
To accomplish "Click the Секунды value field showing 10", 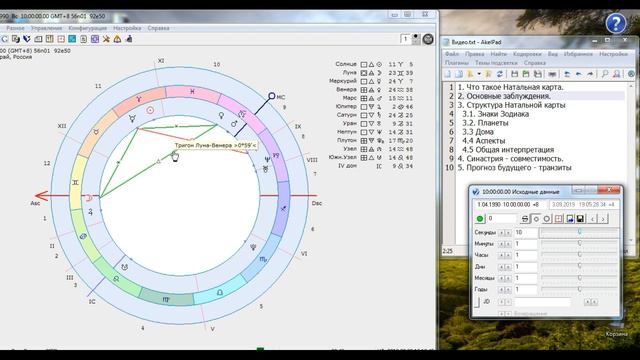I will (x=526, y=233).
